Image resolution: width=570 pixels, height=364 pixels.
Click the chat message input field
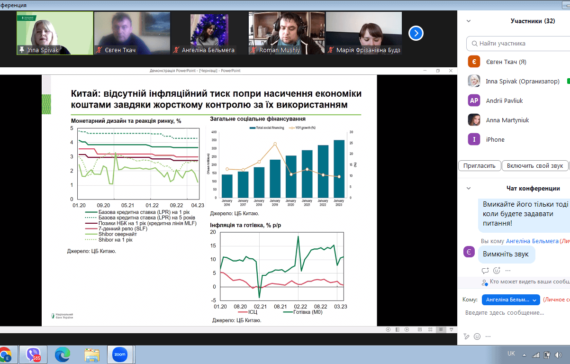click(516, 313)
